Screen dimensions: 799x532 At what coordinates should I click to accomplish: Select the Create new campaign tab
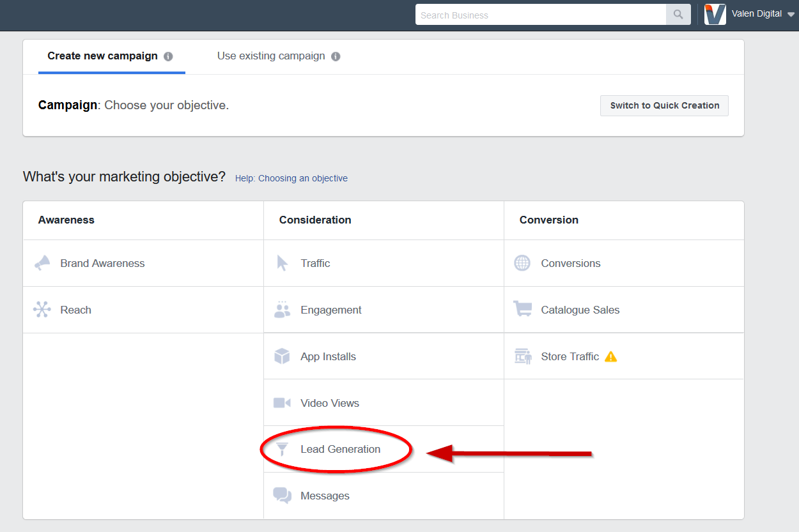102,56
